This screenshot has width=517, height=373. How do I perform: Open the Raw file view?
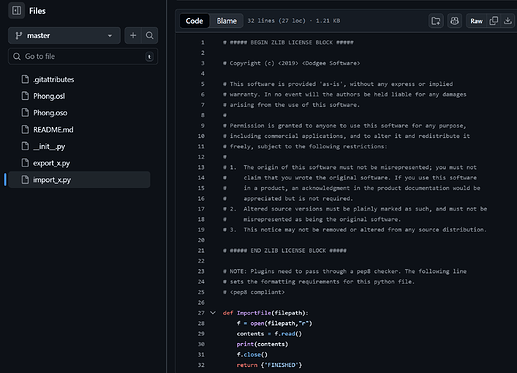click(476, 21)
